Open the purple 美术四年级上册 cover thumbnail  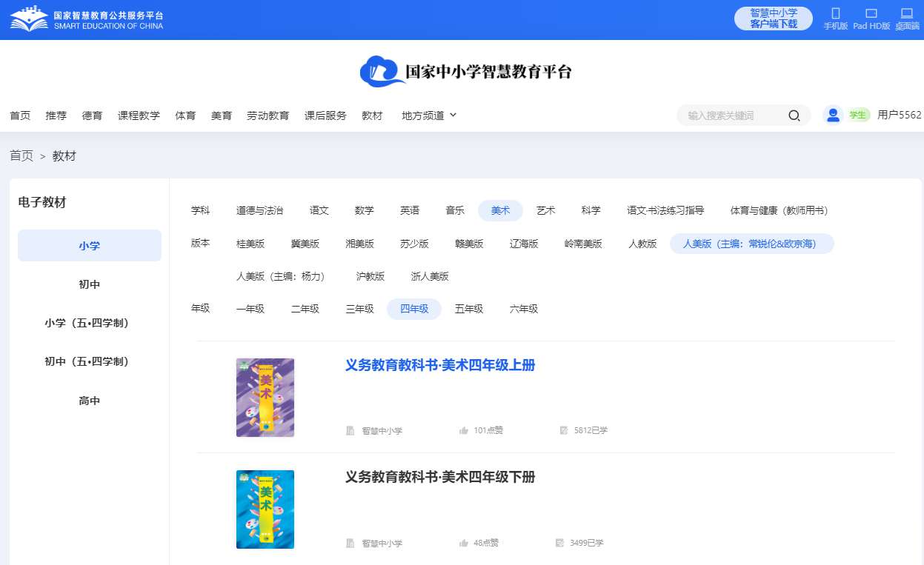[x=265, y=398]
